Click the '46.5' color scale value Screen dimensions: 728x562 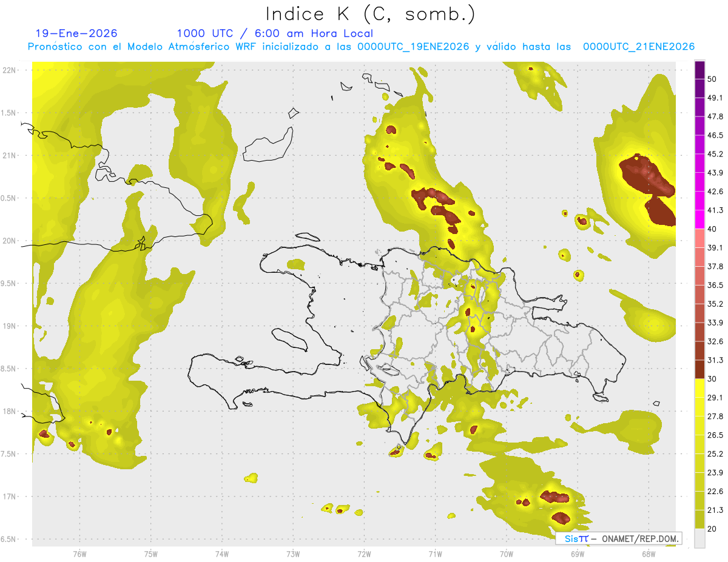coord(716,135)
